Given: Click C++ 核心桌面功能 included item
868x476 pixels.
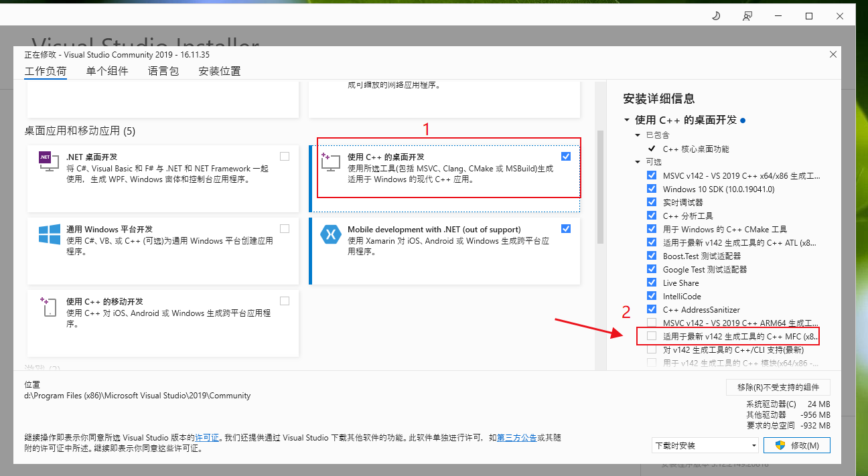Looking at the screenshot, I should point(696,149).
